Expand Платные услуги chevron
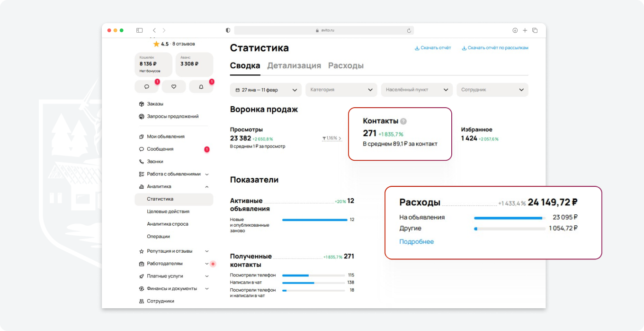The width and height of the screenshot is (644, 331). pyautogui.click(x=207, y=276)
